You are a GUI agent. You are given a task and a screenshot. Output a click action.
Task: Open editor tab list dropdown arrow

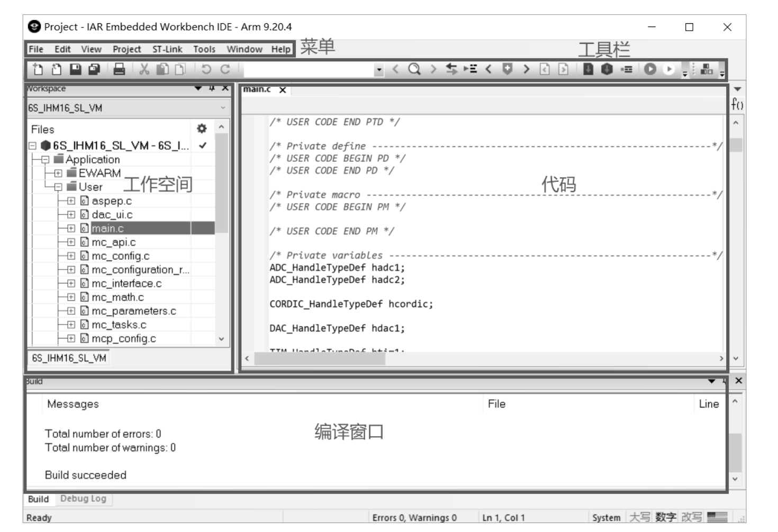tap(737, 89)
